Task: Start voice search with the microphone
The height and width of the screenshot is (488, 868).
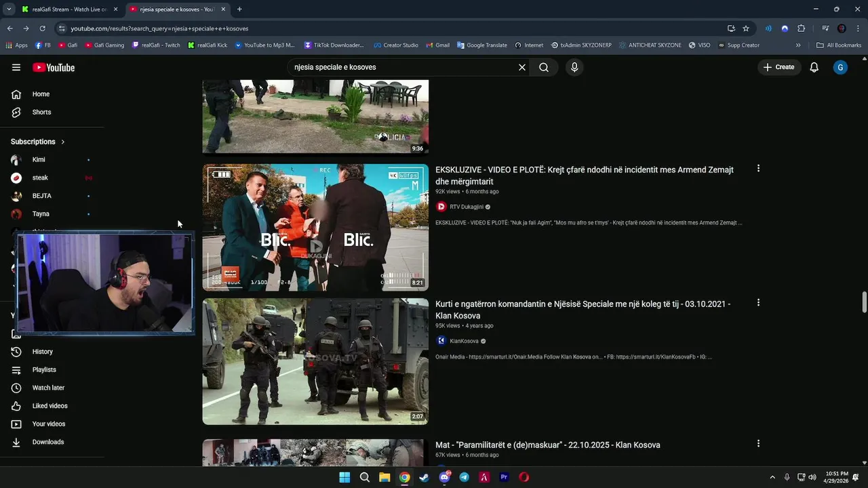Action: pos(574,67)
